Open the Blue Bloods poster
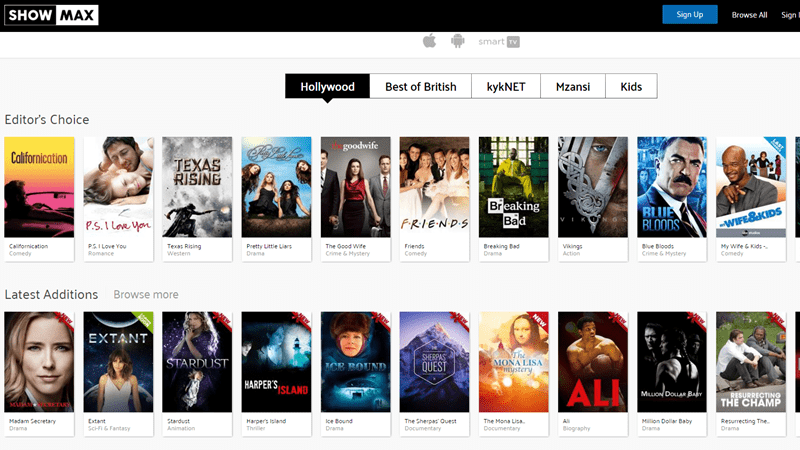Viewport: 800px width, 450px height. (x=672, y=187)
